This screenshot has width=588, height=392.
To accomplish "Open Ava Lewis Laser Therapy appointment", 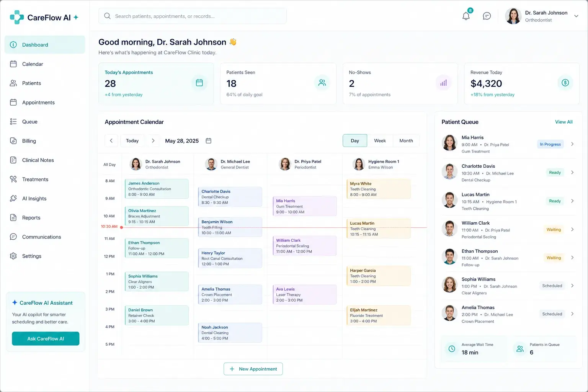I will (305, 295).
